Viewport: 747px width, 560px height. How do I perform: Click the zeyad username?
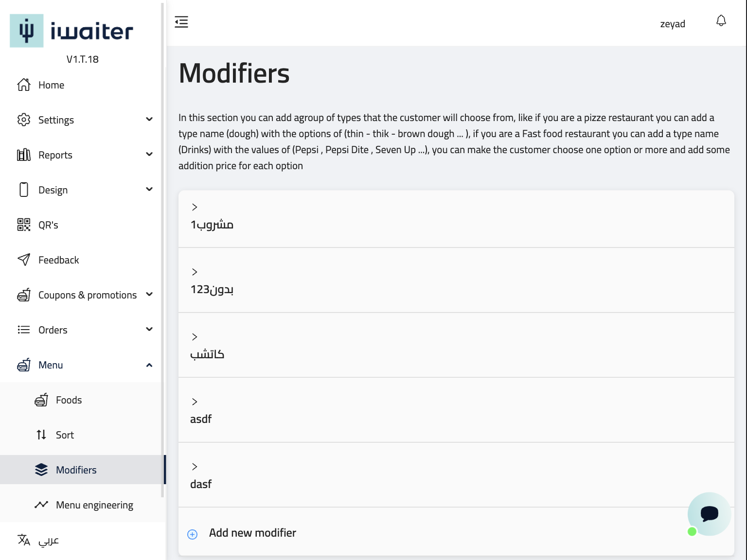673,24
